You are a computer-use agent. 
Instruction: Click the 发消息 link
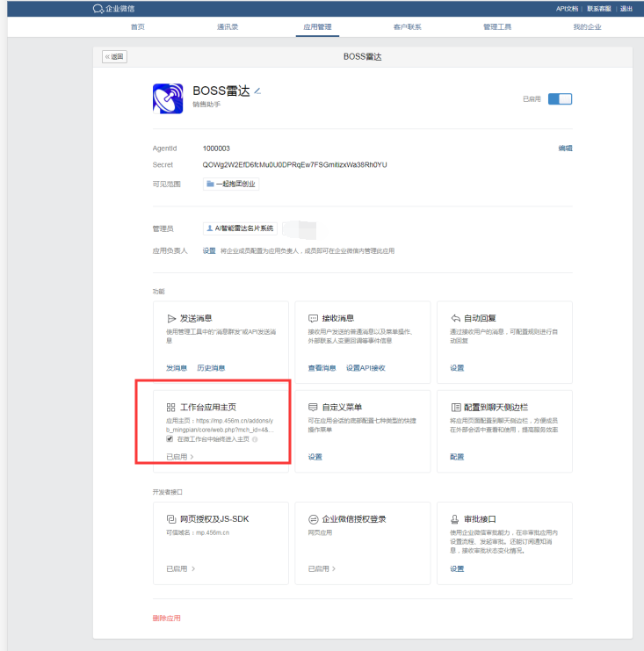(x=177, y=368)
